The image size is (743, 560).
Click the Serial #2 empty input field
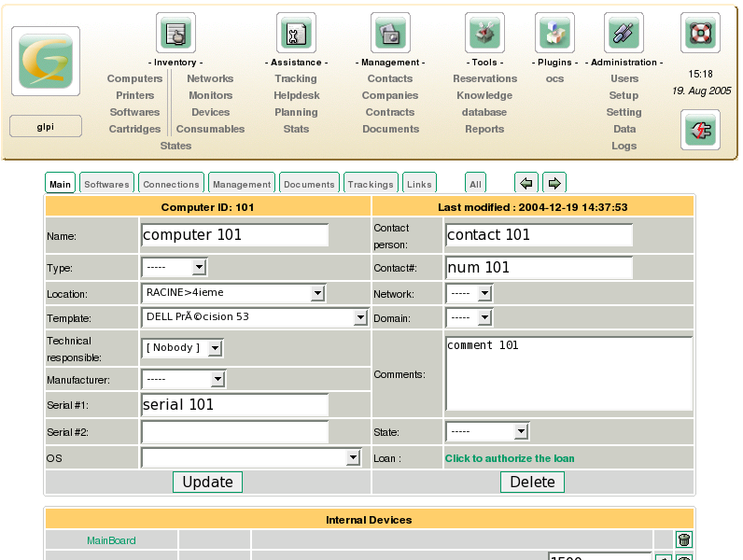(234, 431)
